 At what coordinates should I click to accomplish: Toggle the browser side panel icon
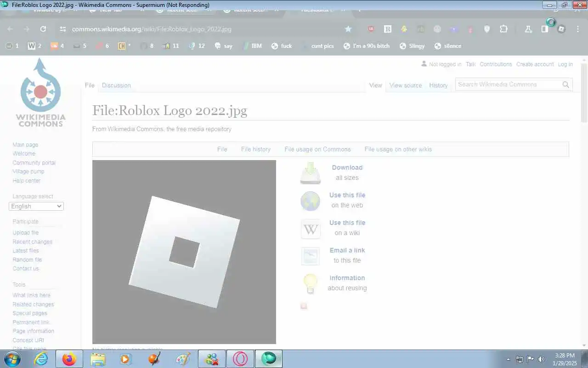tap(544, 29)
